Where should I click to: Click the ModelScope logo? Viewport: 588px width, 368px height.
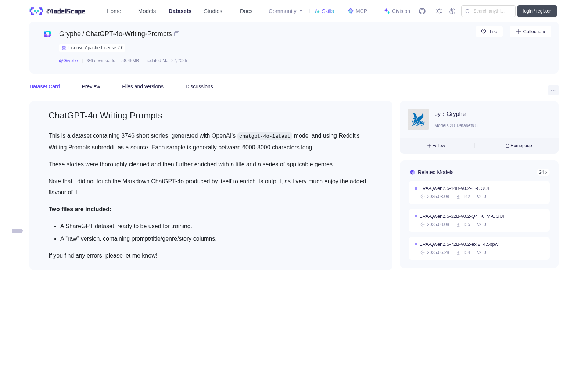pos(58,11)
